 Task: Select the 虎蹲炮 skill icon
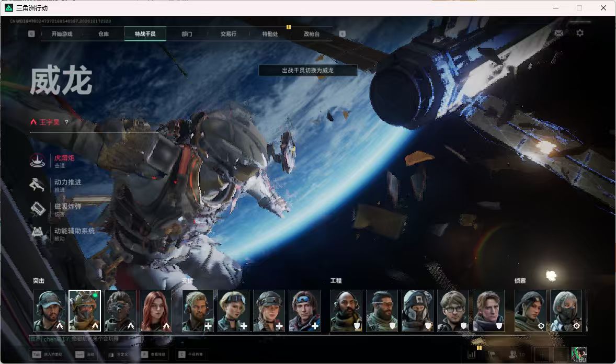(38, 161)
